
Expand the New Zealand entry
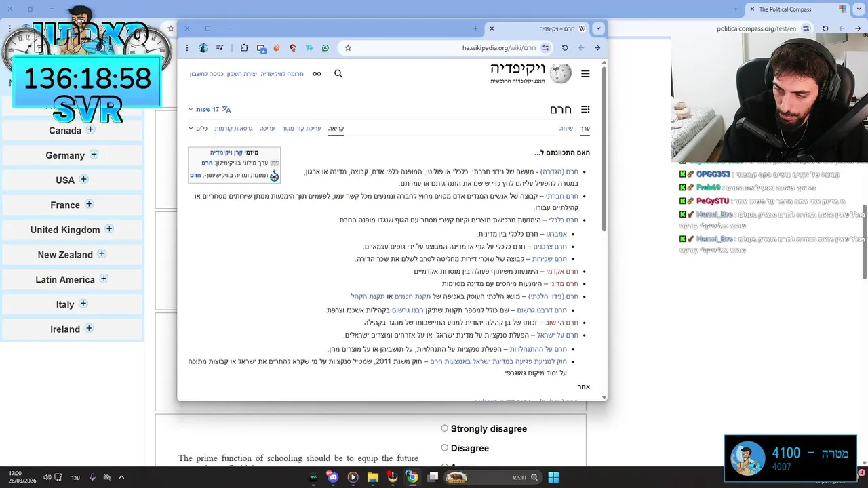tap(102, 253)
